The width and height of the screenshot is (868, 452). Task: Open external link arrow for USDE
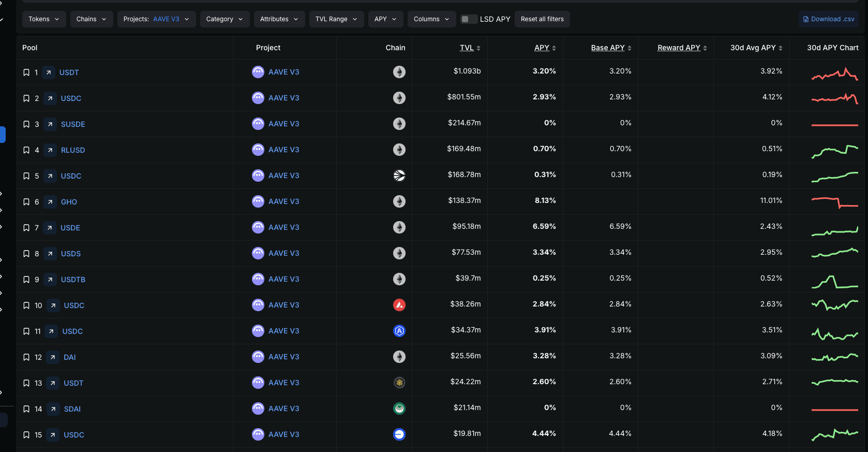50,228
